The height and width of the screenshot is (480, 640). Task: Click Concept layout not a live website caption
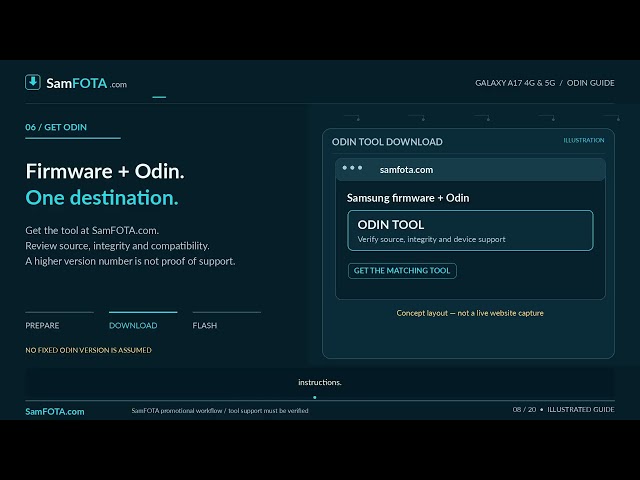click(470, 313)
